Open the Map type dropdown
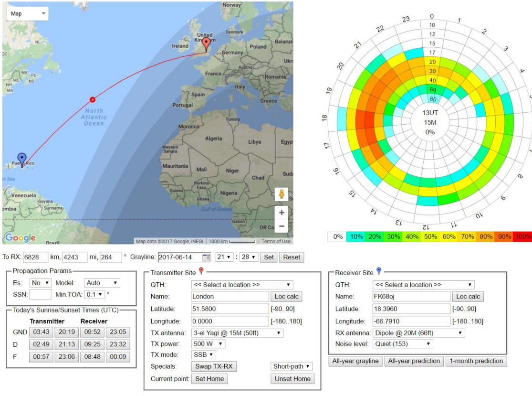 coord(28,13)
